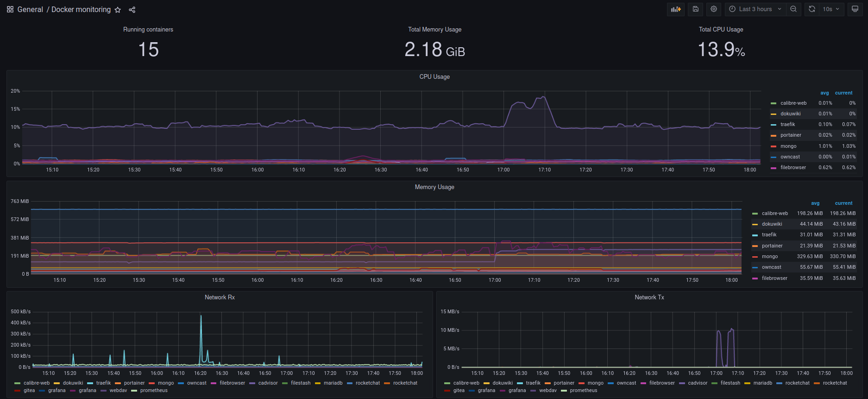Toggle dokuwiki series in Memory Usage legend
Viewport: 868px width, 399px height.
[x=772, y=224]
